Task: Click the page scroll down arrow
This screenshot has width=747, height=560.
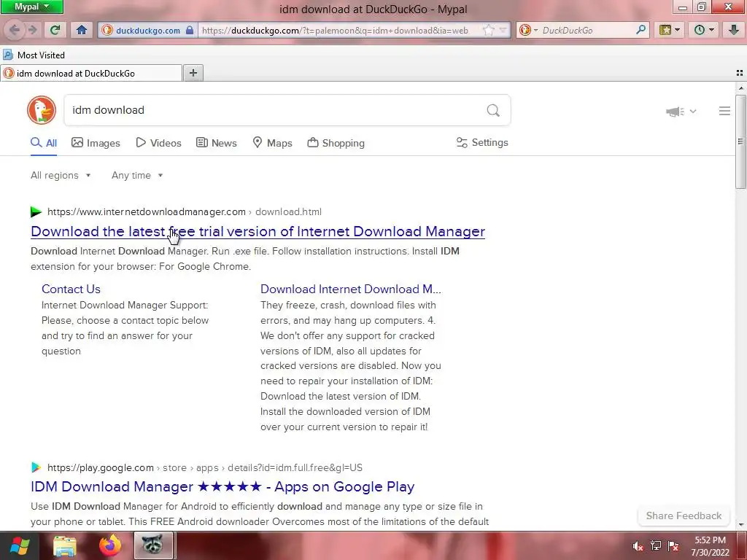Action: [741, 525]
